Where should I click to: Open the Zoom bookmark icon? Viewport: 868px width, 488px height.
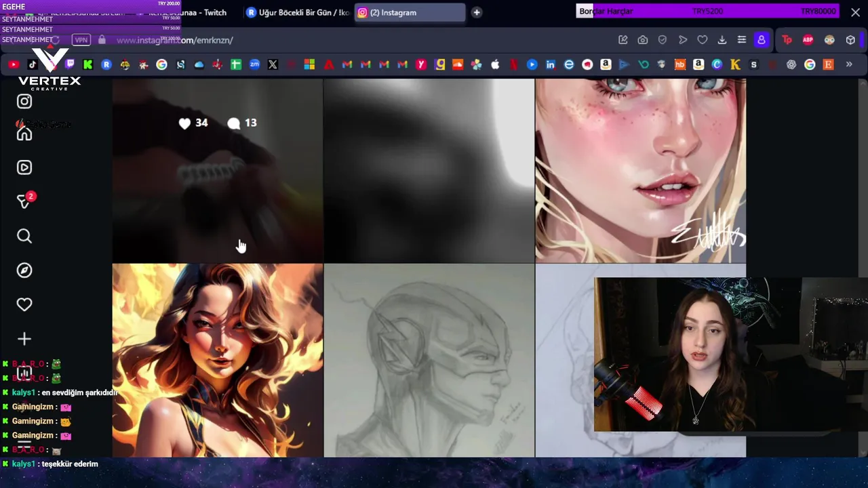pyautogui.click(x=254, y=64)
